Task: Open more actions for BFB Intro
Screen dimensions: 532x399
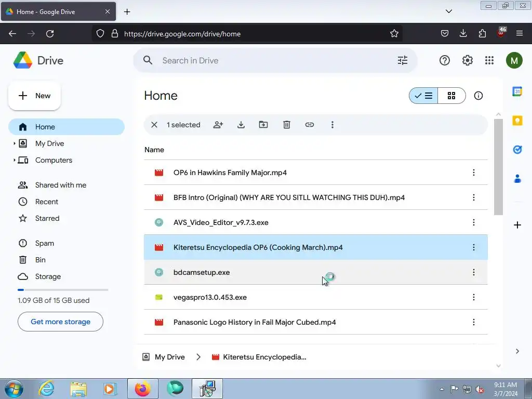Action: click(x=474, y=197)
